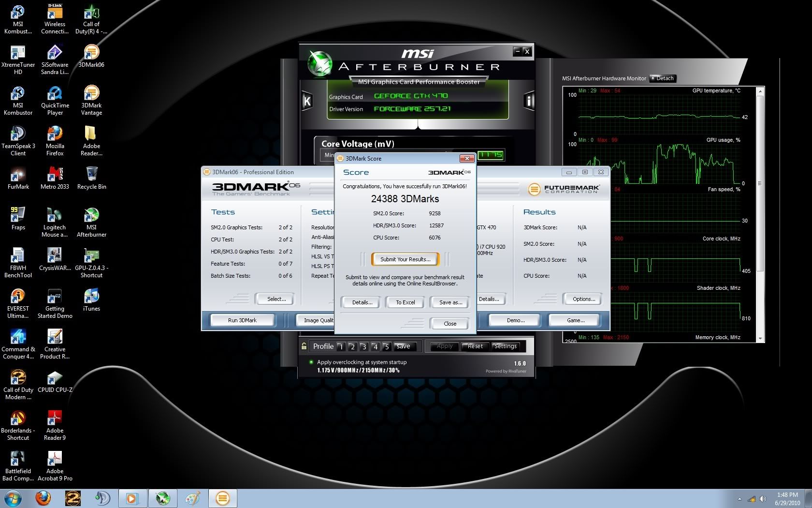Click the Afterburner Apply button
812x508 pixels.
tap(445, 346)
